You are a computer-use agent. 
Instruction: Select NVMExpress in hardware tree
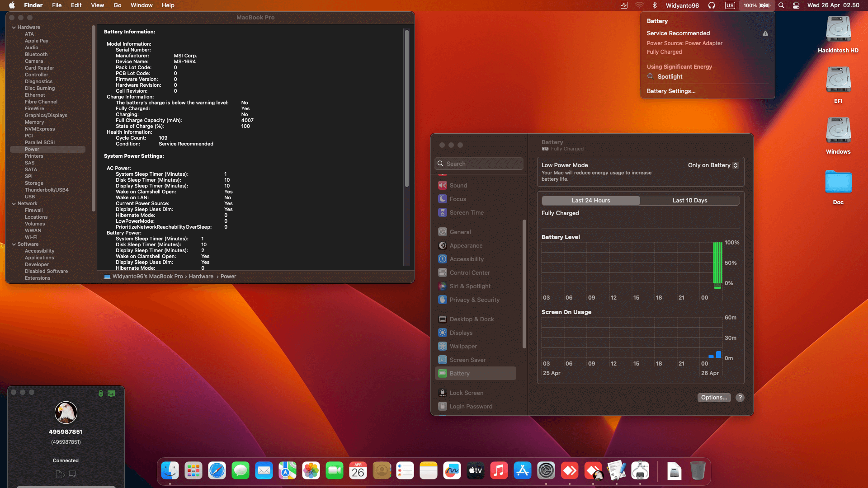click(40, 129)
